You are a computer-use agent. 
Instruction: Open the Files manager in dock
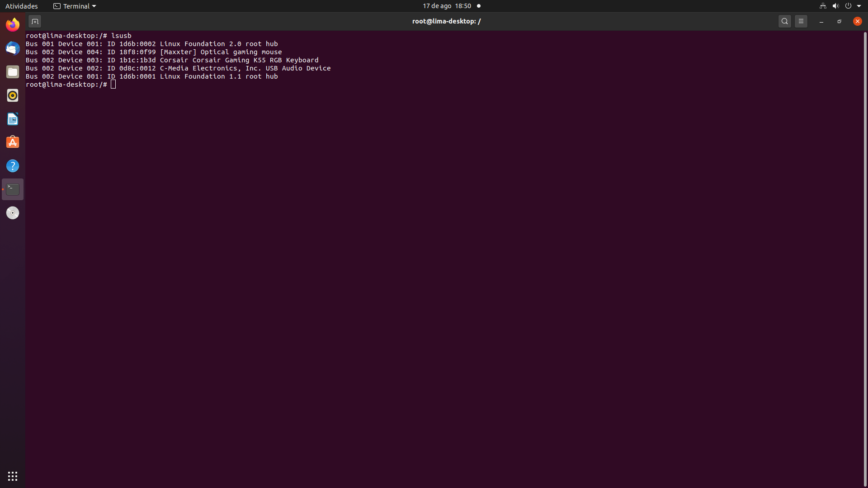point(13,72)
